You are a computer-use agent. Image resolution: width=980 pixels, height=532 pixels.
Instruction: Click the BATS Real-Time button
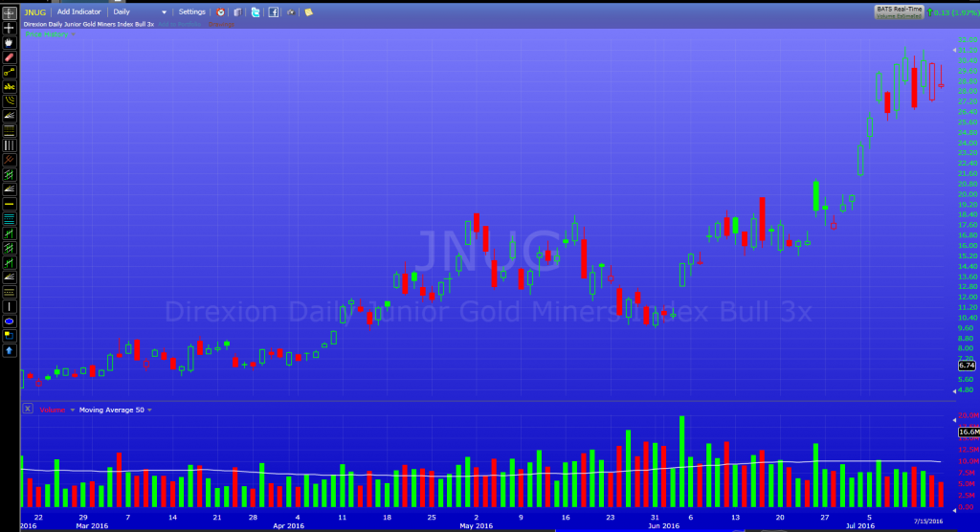[x=899, y=11]
